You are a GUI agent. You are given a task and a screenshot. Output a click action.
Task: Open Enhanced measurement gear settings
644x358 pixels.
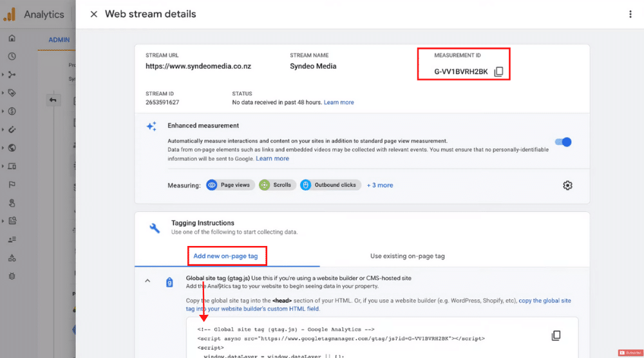pyautogui.click(x=567, y=185)
